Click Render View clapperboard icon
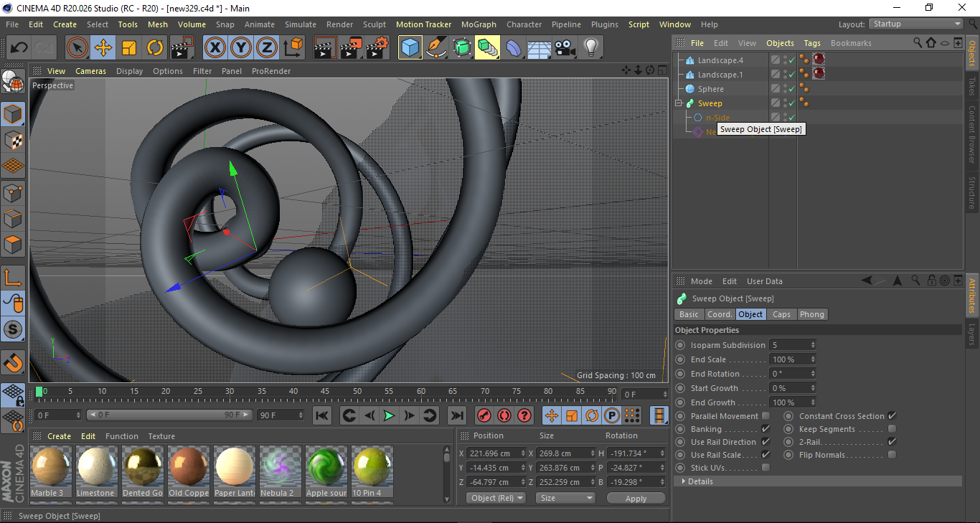The height and width of the screenshot is (523, 980). coord(325,48)
